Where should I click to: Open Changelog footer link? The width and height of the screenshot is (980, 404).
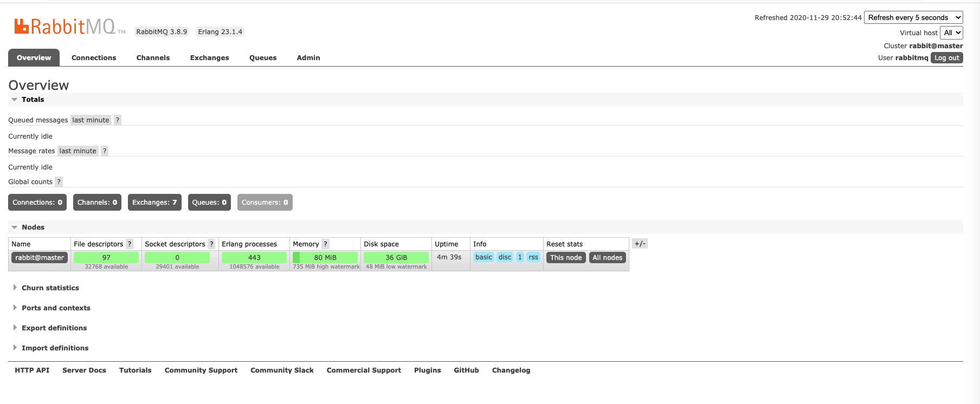coord(511,370)
